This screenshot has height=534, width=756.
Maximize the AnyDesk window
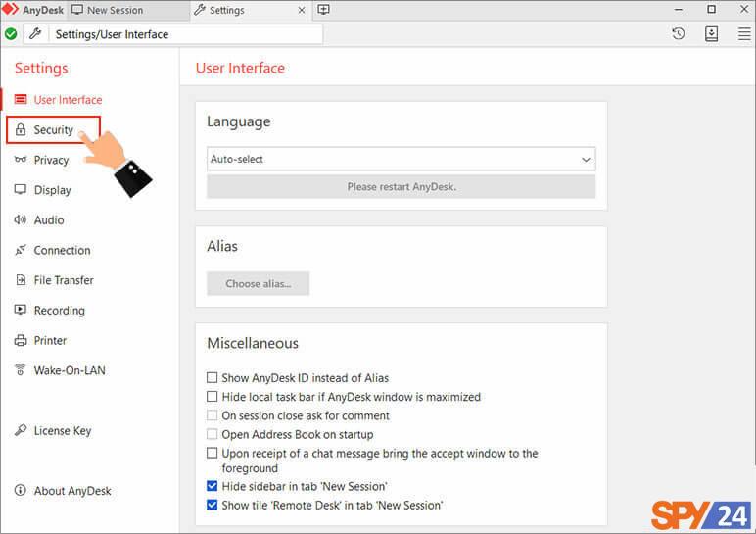coord(711,9)
